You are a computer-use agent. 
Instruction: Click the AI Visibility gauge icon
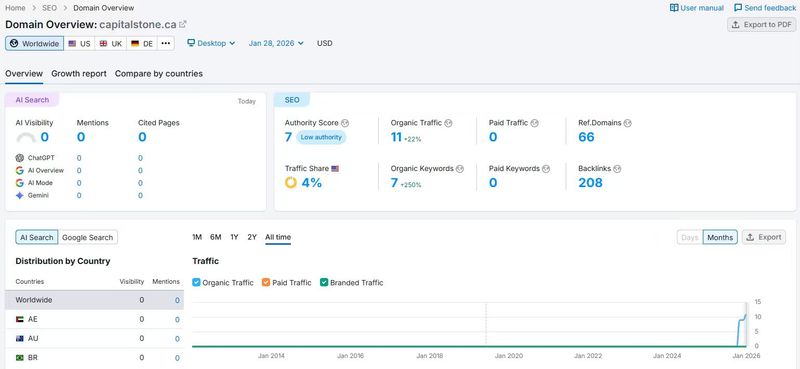[x=26, y=137]
